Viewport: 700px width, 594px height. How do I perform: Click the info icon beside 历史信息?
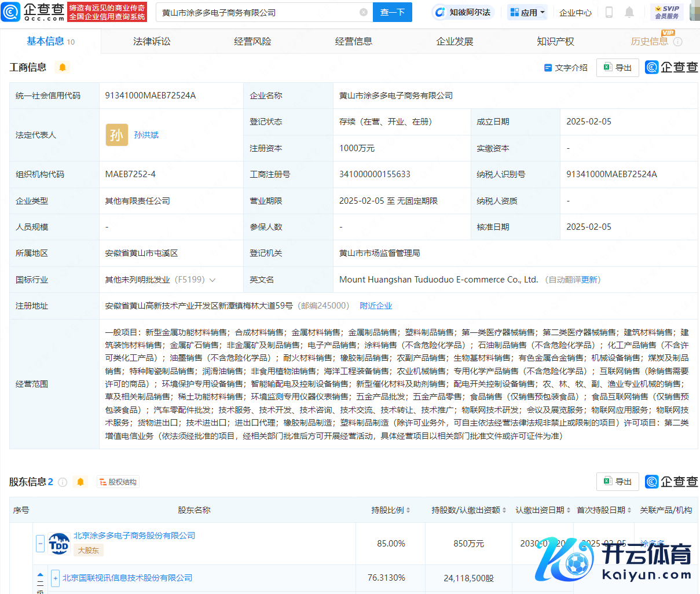(678, 42)
